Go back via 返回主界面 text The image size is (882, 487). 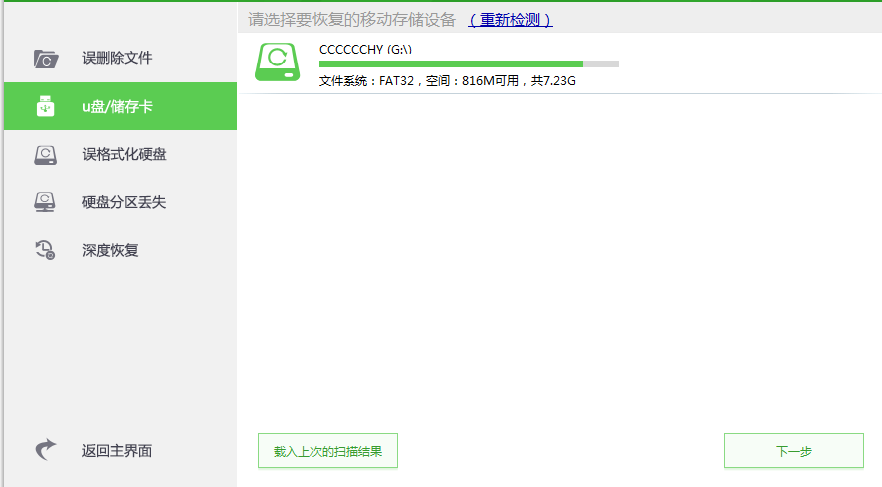point(117,451)
